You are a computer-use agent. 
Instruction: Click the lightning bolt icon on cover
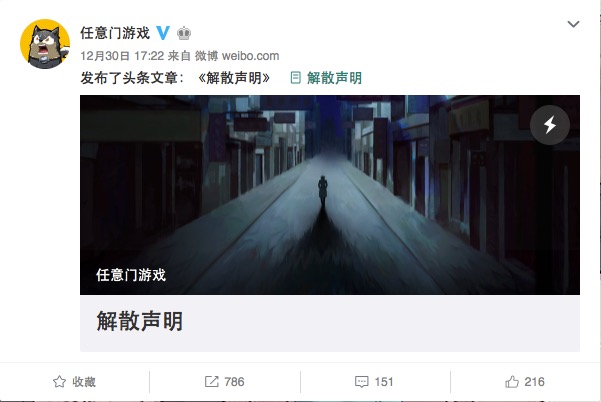tap(550, 125)
